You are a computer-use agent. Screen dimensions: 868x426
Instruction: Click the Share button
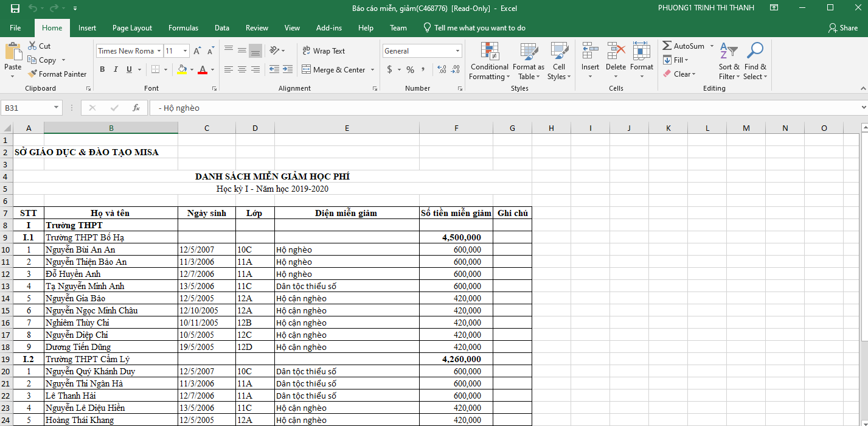[x=842, y=28]
